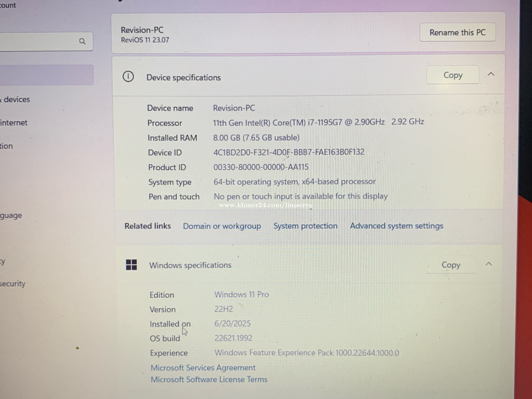Select the '8.00 GB (7.65 GB usable)' RAM value
The width and height of the screenshot is (532, 399).
click(256, 138)
